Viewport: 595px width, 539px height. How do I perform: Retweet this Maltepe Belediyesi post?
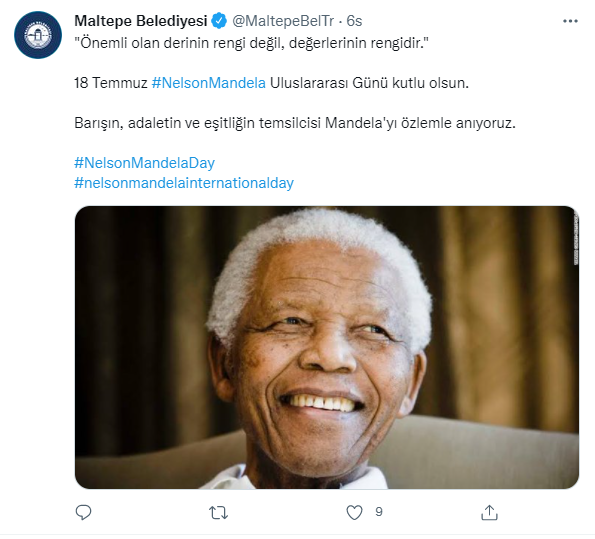click(x=219, y=513)
